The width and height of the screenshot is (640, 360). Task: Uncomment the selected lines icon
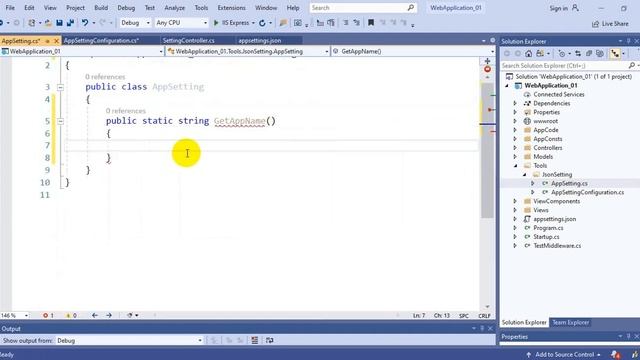(x=356, y=23)
